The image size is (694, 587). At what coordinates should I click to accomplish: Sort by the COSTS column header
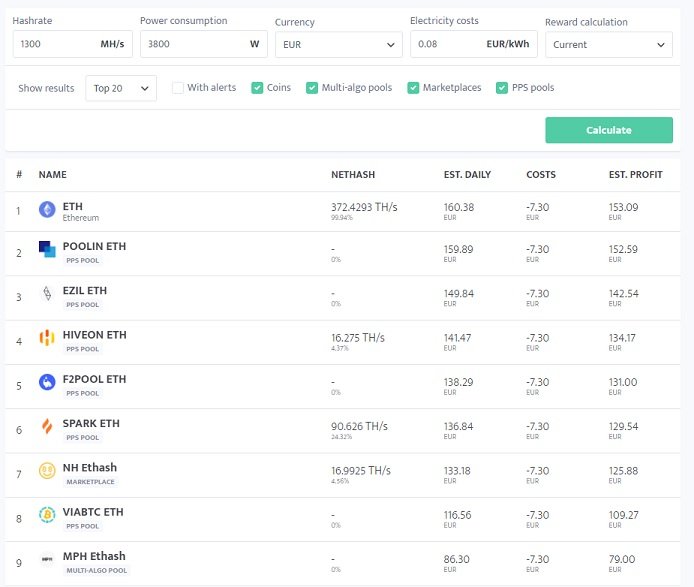541,174
